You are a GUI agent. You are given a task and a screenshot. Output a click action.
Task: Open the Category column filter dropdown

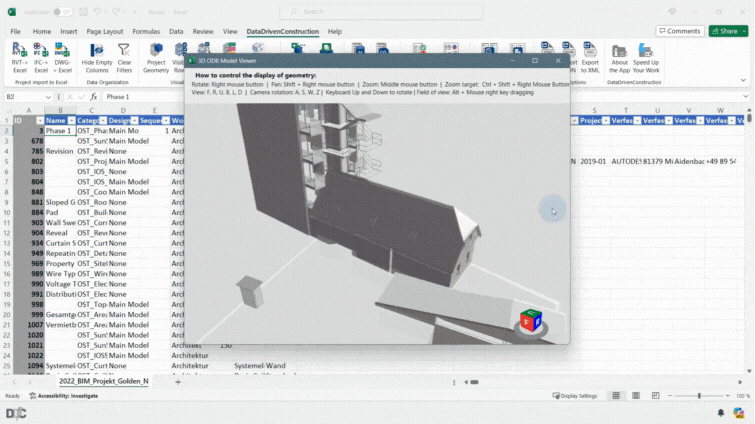tap(103, 120)
